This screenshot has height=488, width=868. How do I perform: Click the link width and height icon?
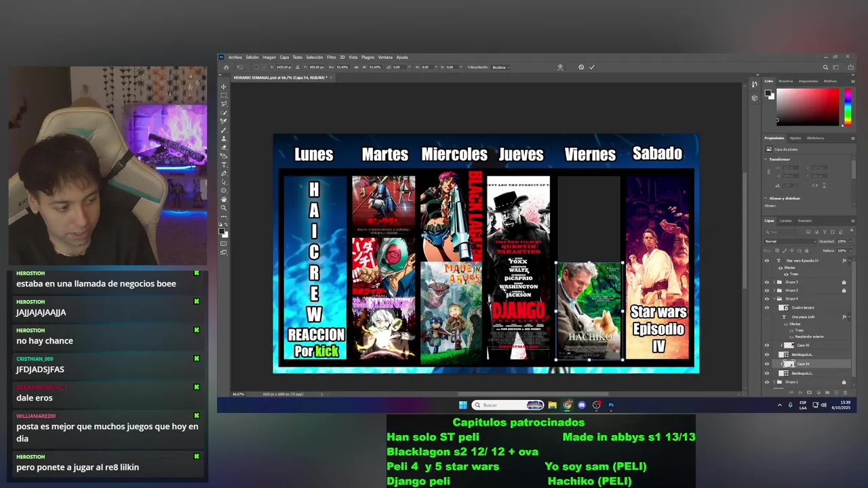click(356, 67)
